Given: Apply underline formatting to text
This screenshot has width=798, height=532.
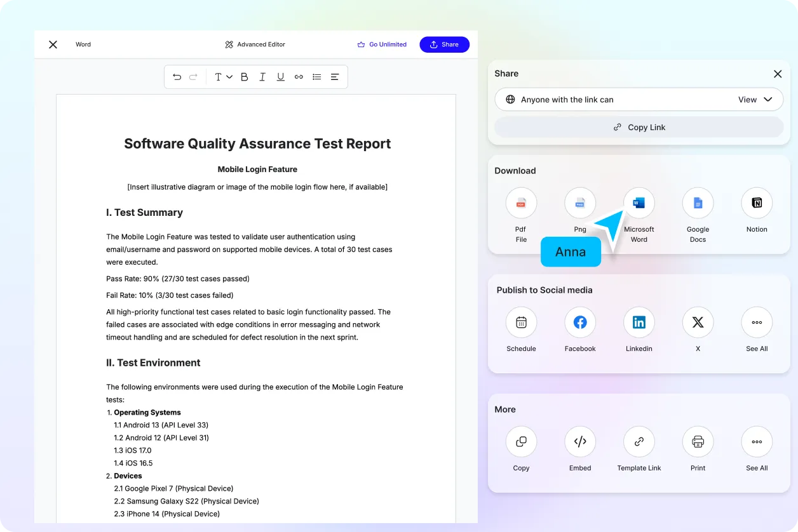Looking at the screenshot, I should coord(280,76).
